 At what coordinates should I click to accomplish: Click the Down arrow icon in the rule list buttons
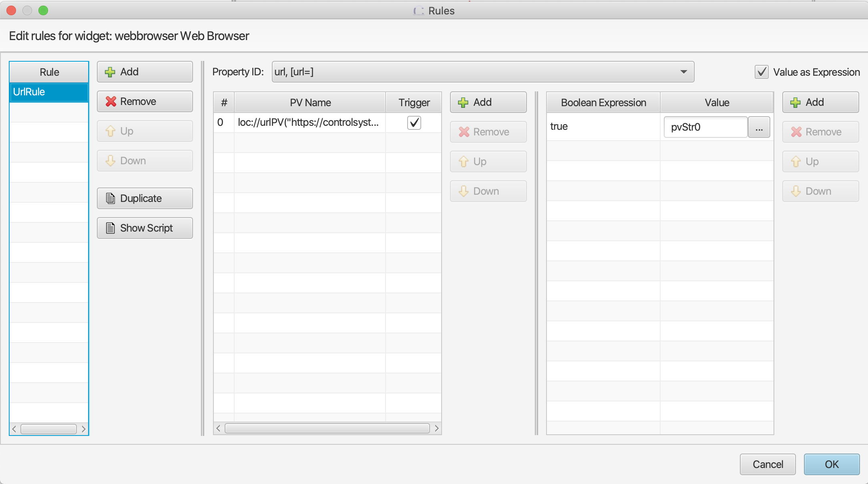[111, 161]
